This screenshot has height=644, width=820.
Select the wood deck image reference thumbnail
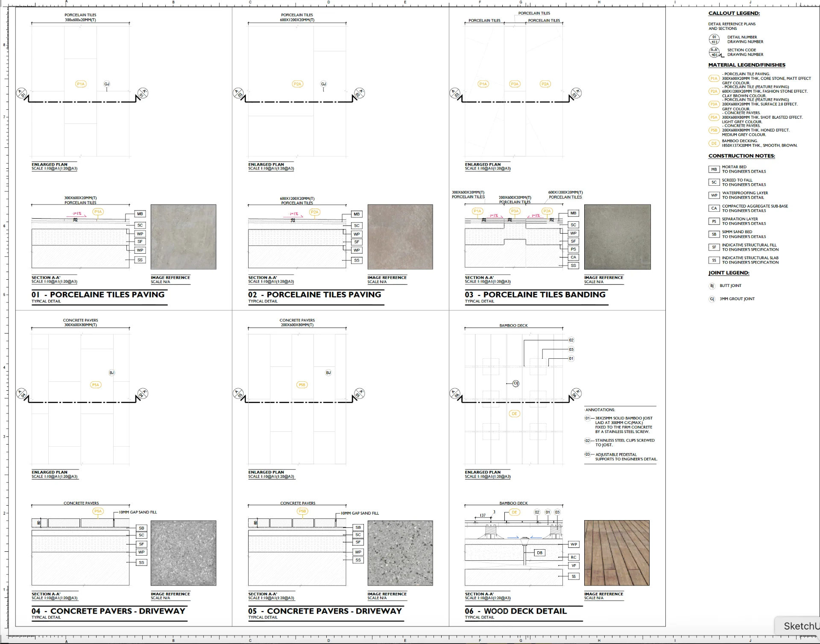(x=616, y=553)
